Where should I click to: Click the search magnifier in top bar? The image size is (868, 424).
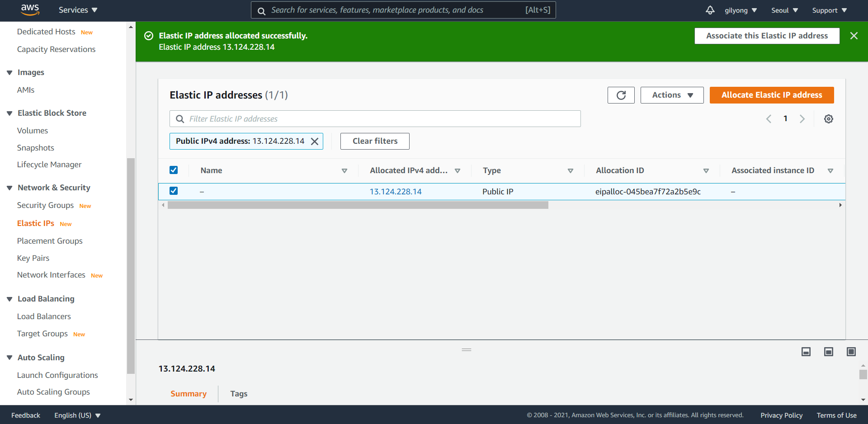261,11
